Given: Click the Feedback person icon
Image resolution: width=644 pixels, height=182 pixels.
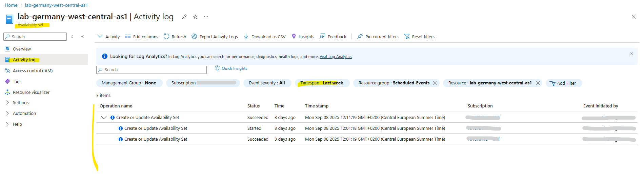Looking at the screenshot, I should [322, 36].
